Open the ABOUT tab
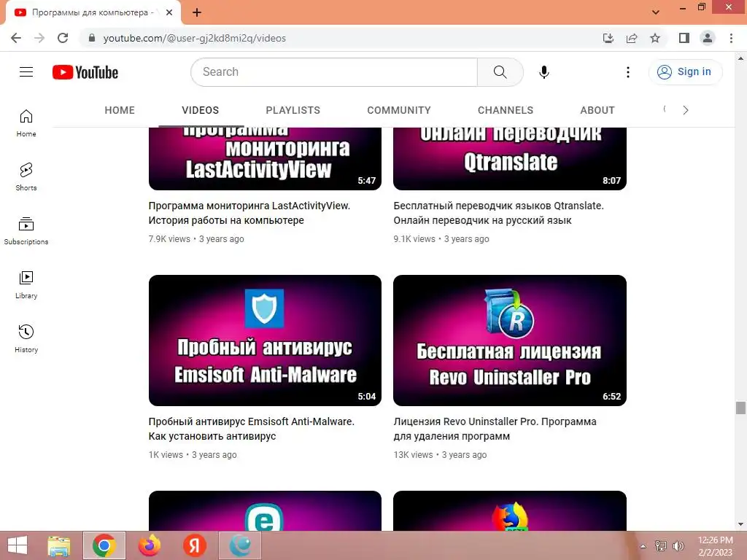This screenshot has height=560, width=747. [597, 111]
